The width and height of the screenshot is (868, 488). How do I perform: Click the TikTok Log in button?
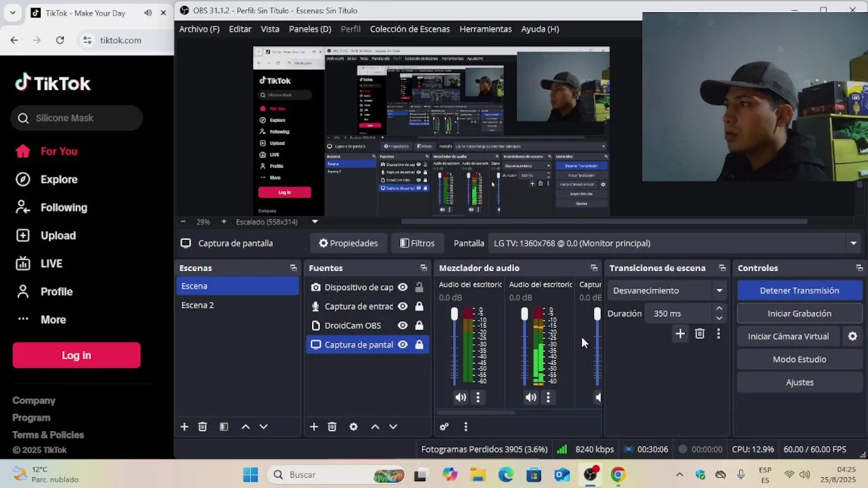pos(77,355)
